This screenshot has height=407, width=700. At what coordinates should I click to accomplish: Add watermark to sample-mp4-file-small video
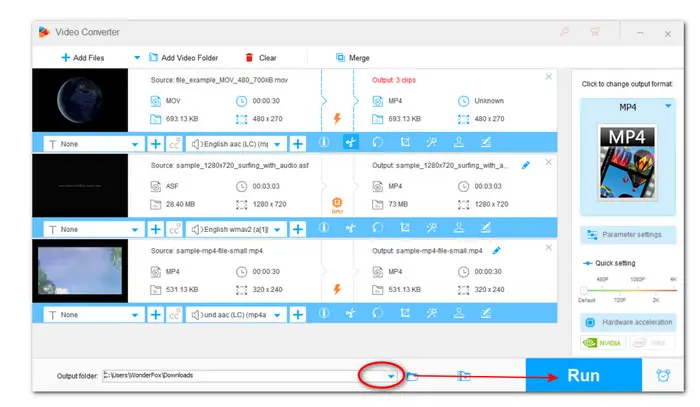click(x=458, y=313)
